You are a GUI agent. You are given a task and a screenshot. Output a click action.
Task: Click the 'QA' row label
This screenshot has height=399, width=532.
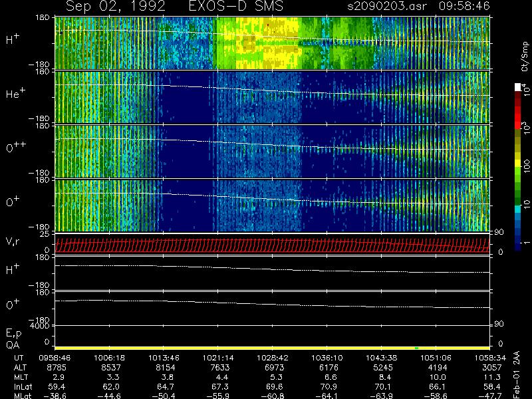coord(13,345)
